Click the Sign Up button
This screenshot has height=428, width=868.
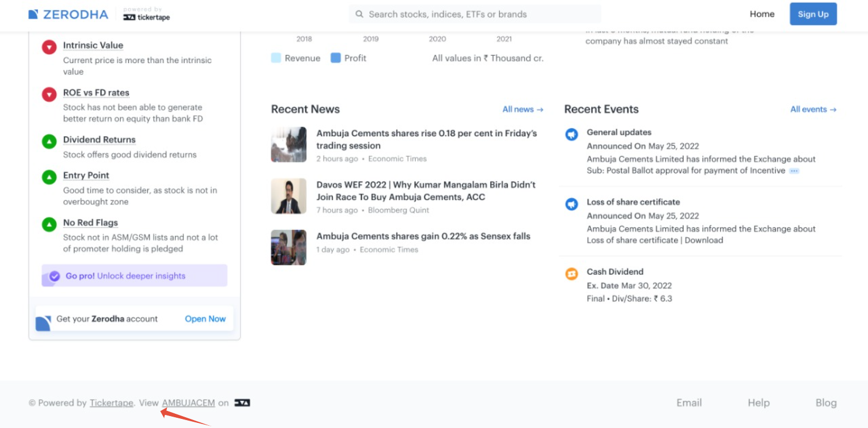813,14
